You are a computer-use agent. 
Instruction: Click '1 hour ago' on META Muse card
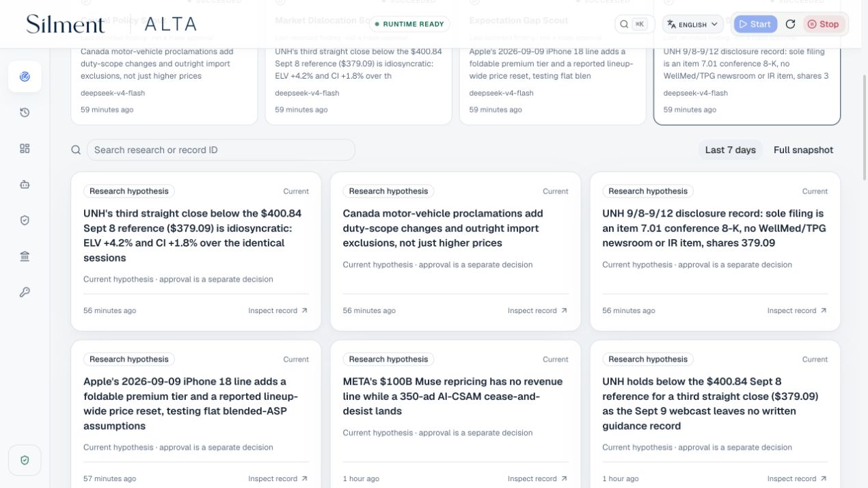click(x=361, y=478)
